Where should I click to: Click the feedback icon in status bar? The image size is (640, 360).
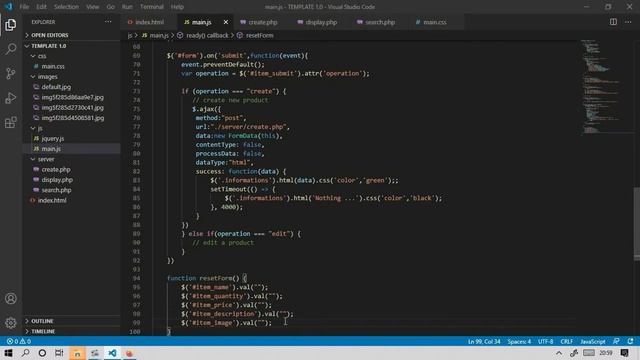point(616,341)
